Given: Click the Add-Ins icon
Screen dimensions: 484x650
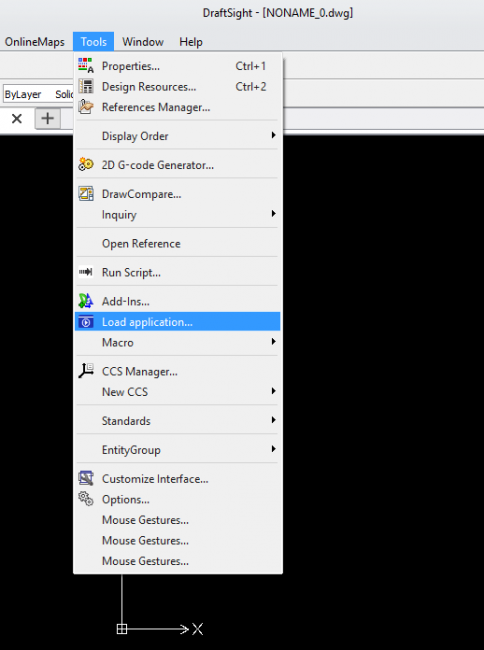Looking at the screenshot, I should coord(86,301).
